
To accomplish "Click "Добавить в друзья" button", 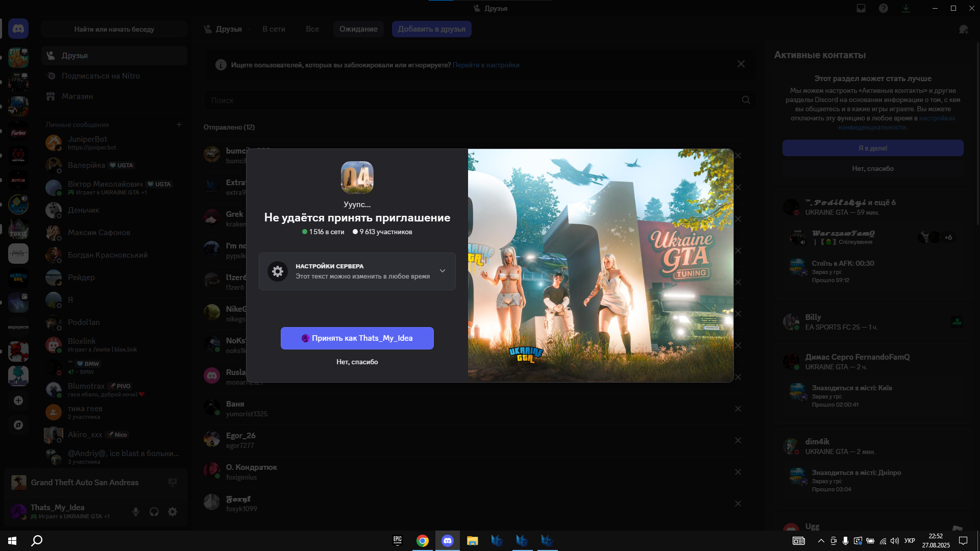I will [431, 29].
